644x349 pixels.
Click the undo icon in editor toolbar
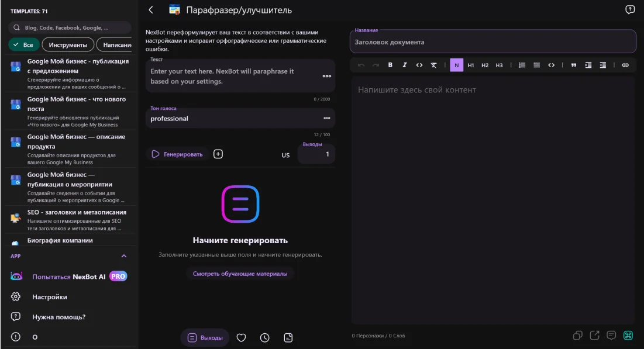click(x=361, y=65)
